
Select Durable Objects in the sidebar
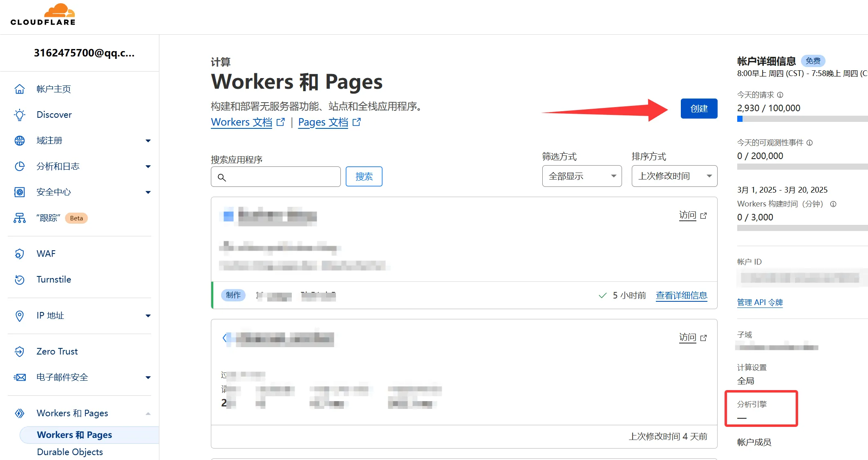pos(69,452)
